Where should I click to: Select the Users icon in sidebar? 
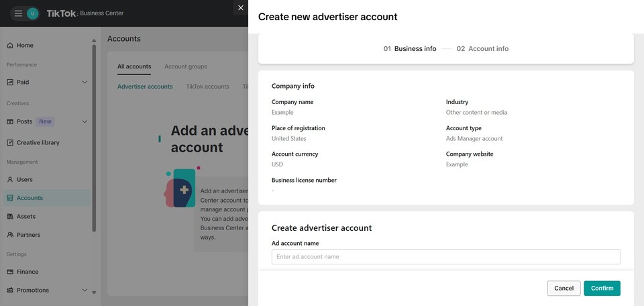click(x=10, y=180)
